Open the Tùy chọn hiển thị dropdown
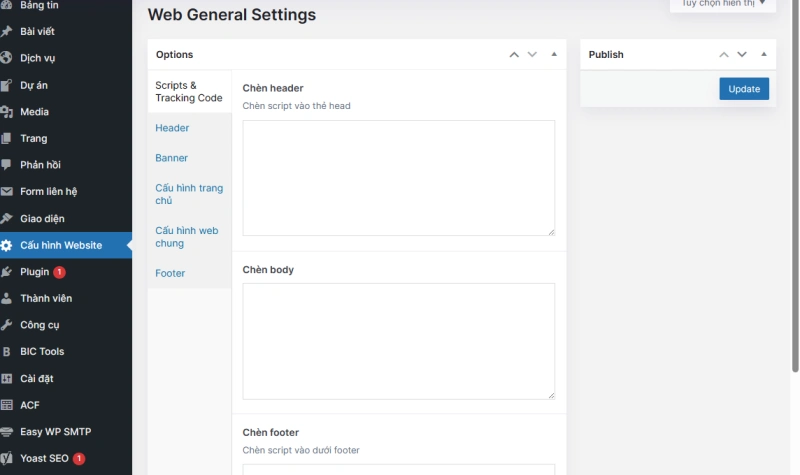This screenshot has width=800, height=475. pyautogui.click(x=723, y=4)
